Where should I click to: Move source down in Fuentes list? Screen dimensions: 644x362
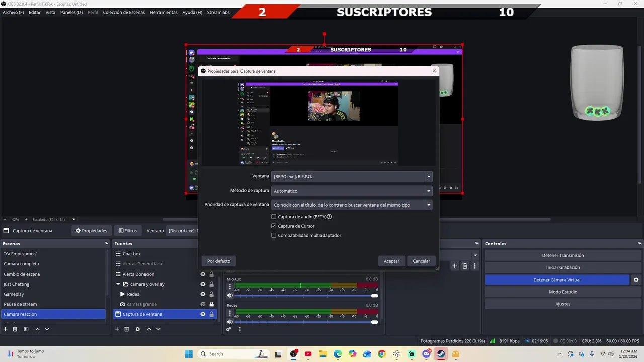tap(158, 329)
